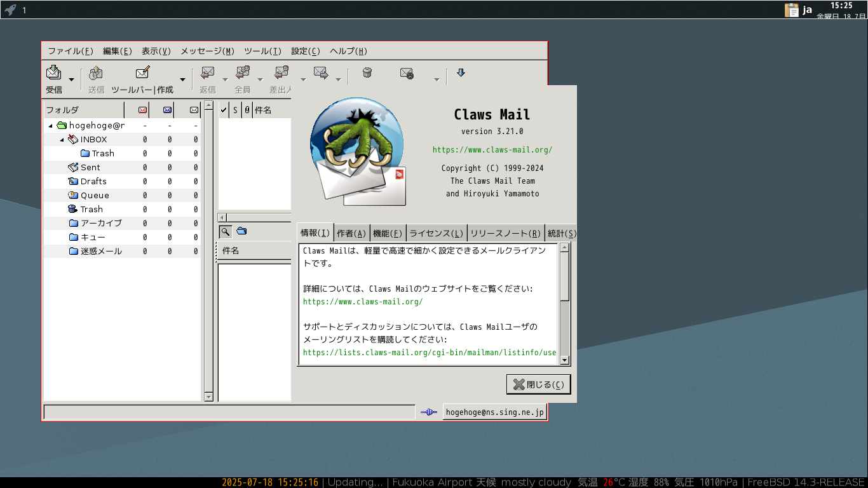Open the 表示(V) menu
Viewport: 868px width, 488px height.
pyautogui.click(x=156, y=51)
